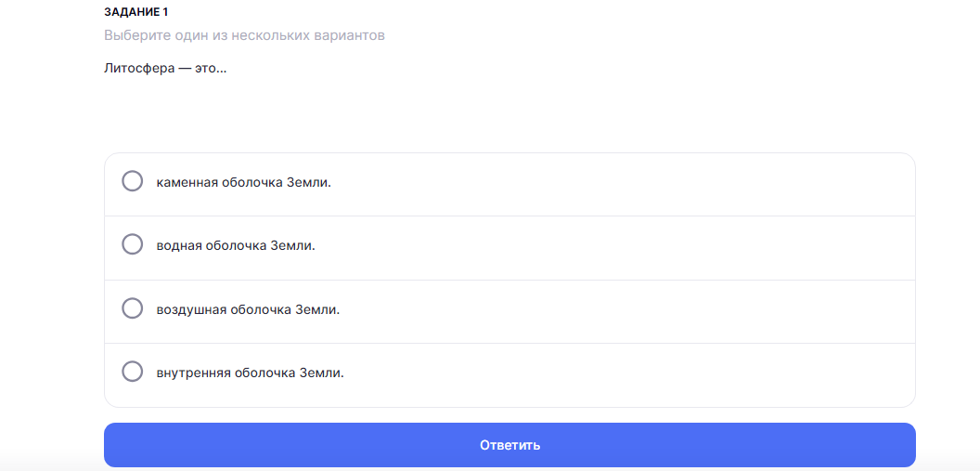980x471 pixels.
Task: Mark the 'внутренняя оболочка Земли' radio circle
Action: (x=132, y=371)
